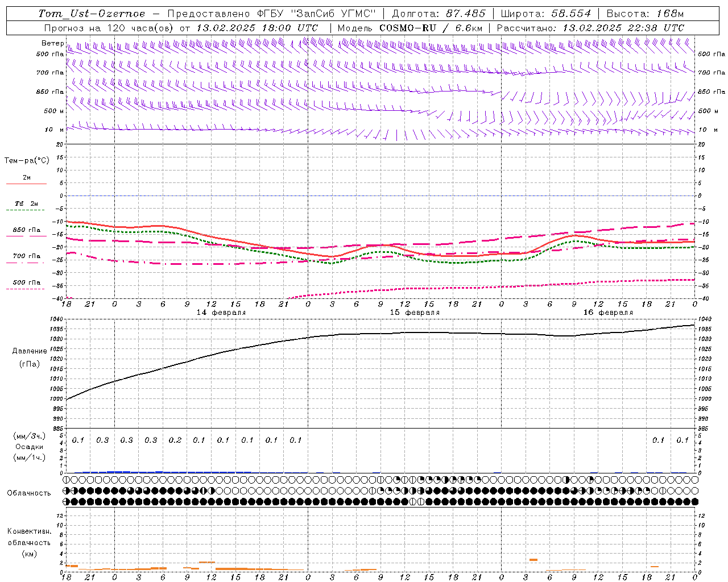Click the model label COSMO-RU / 6.6км
Viewport: 728px width, 582px height.
pos(431,28)
